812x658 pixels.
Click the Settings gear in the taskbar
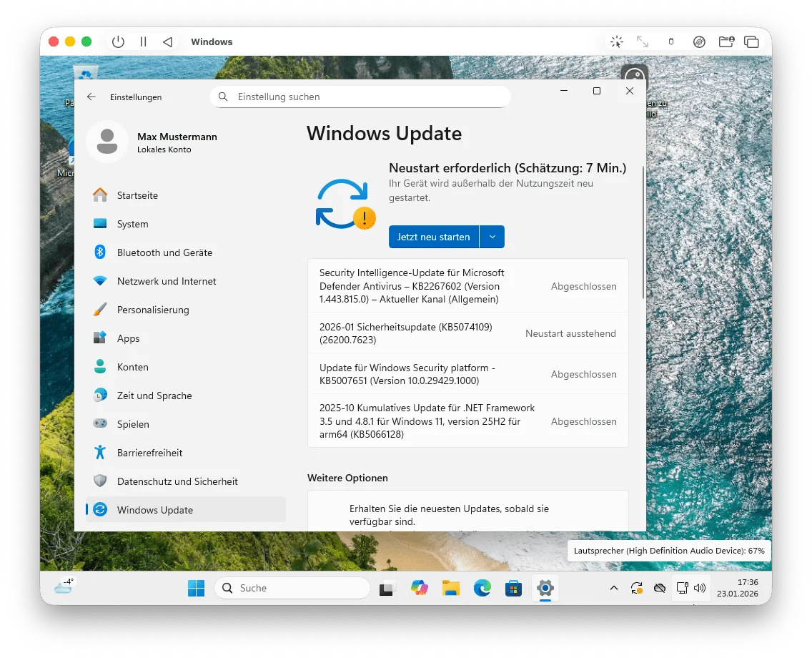point(545,588)
